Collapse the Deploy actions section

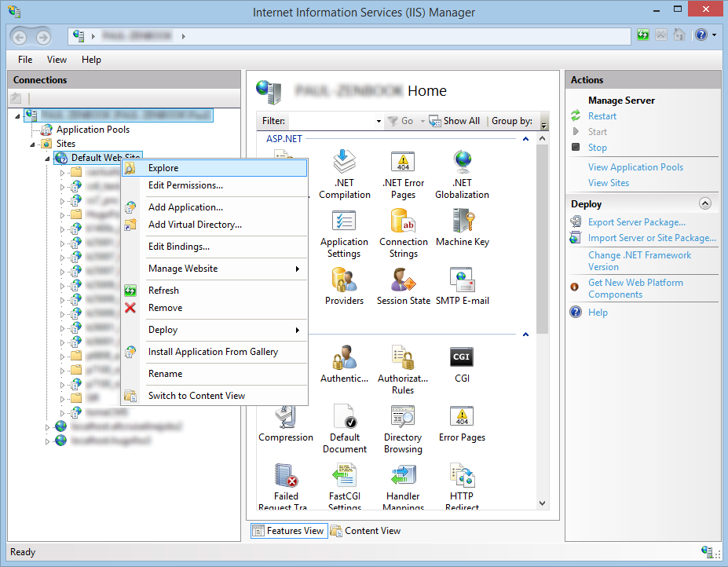coord(704,203)
